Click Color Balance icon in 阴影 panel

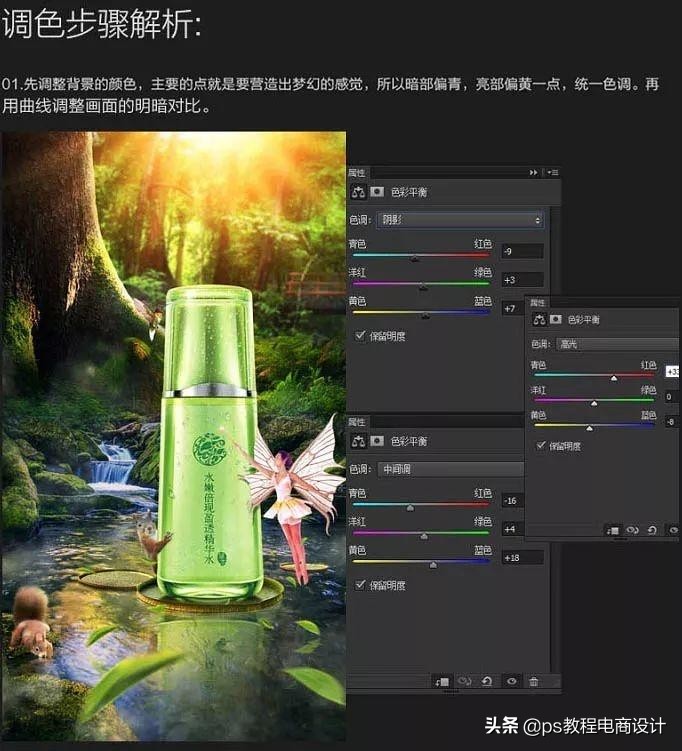coord(358,192)
